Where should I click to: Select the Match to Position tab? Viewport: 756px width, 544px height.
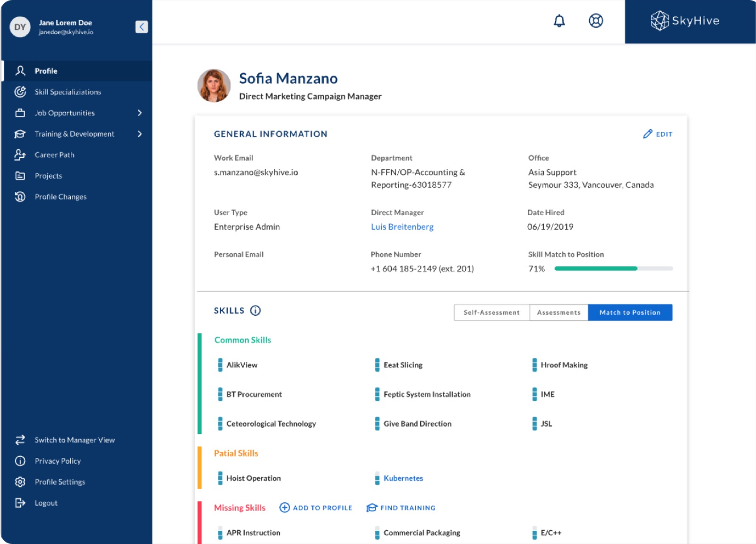(630, 312)
